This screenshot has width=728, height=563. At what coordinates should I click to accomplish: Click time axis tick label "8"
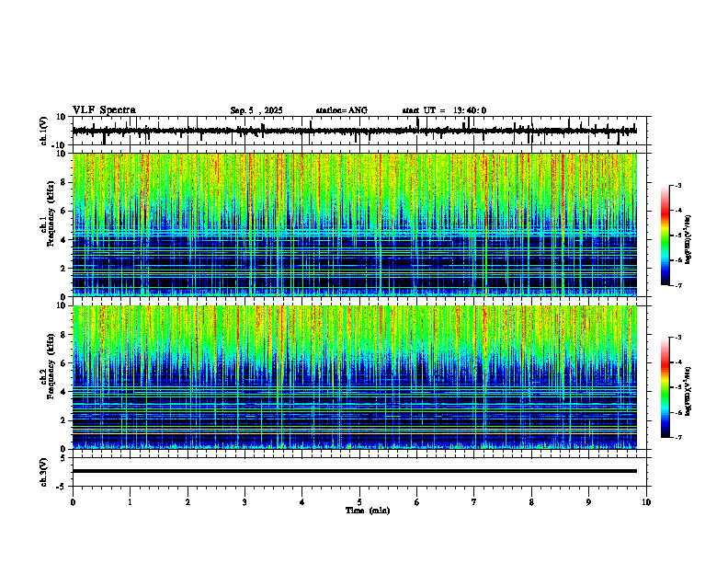[531, 502]
